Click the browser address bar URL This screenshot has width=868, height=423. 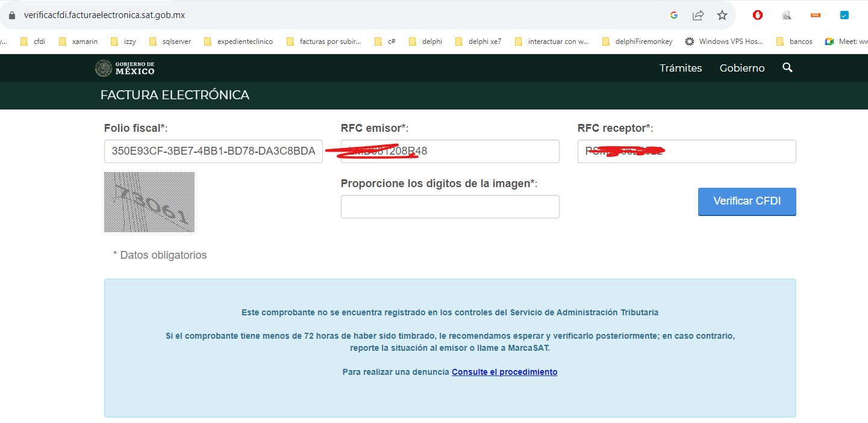[104, 15]
